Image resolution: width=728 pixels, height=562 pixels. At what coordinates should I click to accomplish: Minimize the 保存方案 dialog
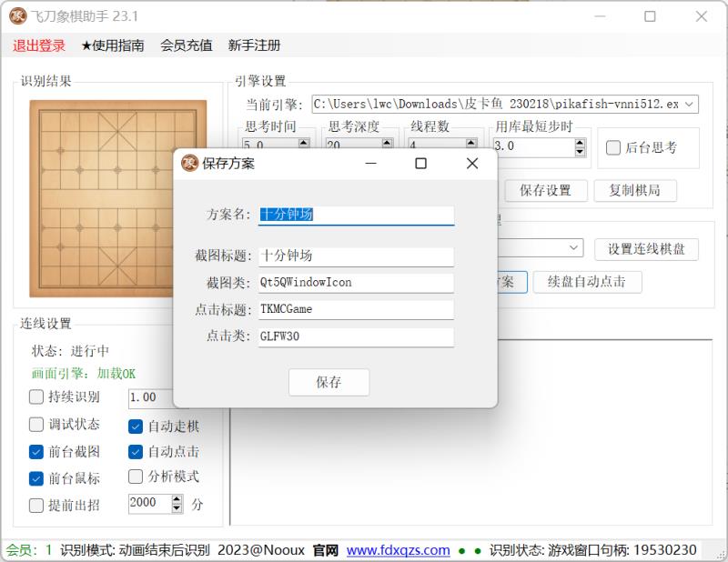click(x=371, y=164)
